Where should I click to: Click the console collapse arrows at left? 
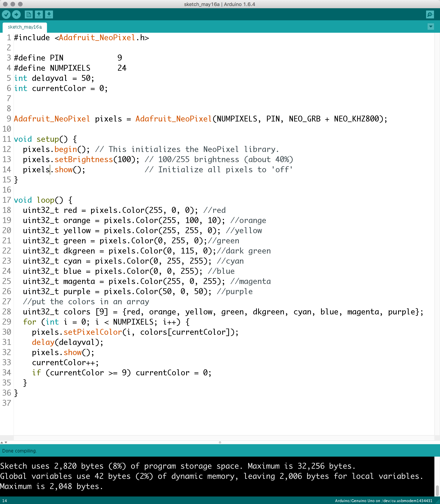tap(4, 442)
